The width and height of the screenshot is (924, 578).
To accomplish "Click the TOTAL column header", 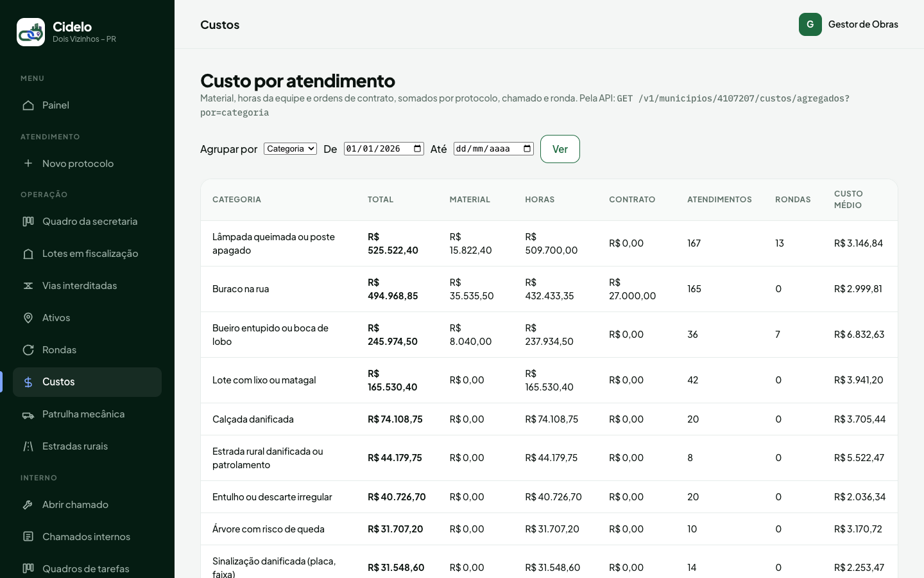I will 381,200.
